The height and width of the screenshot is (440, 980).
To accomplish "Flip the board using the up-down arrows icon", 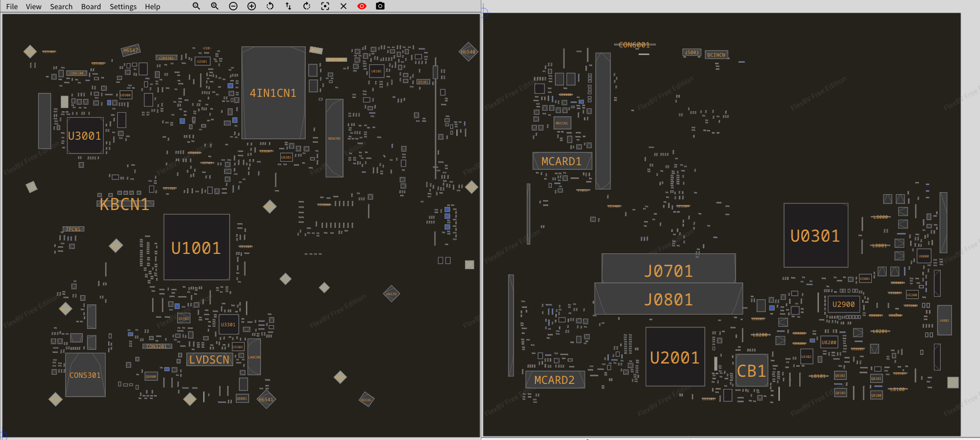I will 288,6.
